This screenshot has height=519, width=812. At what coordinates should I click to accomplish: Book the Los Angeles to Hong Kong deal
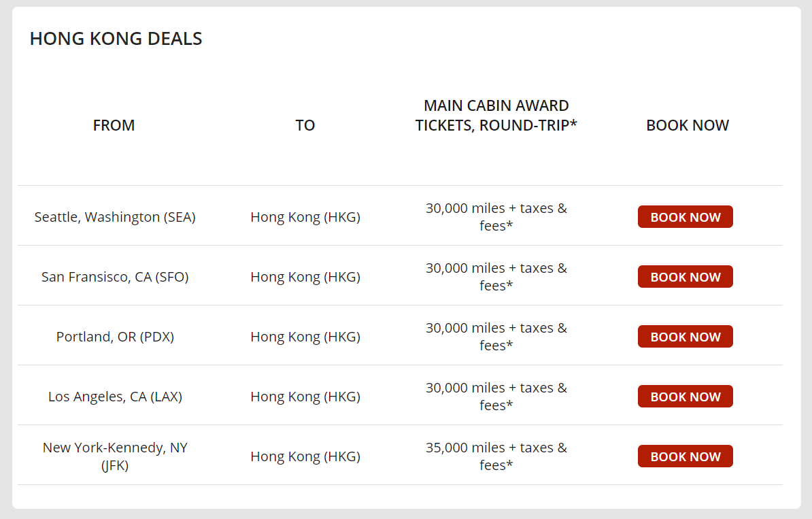685,397
